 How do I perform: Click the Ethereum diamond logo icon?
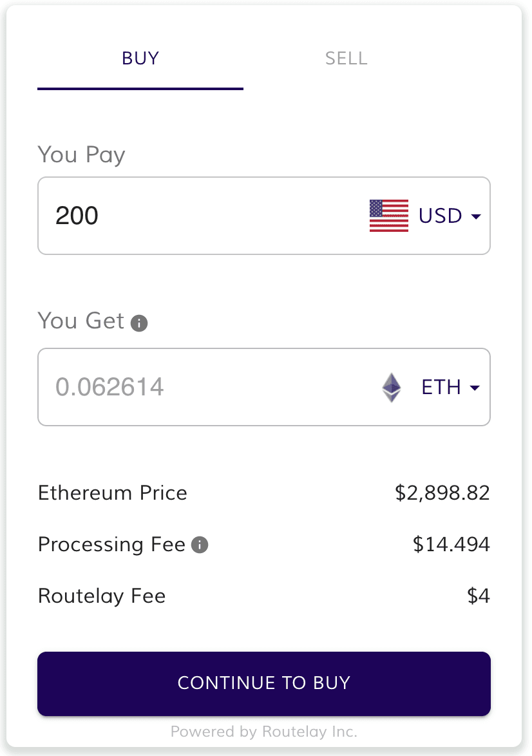coord(391,388)
